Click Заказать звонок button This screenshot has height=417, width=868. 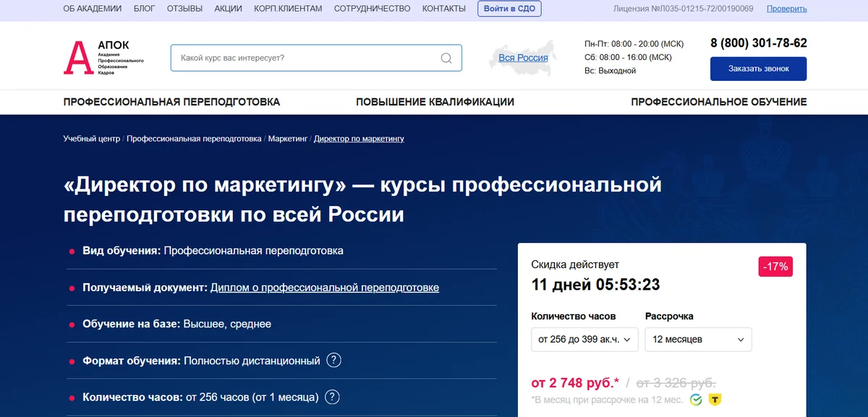759,69
